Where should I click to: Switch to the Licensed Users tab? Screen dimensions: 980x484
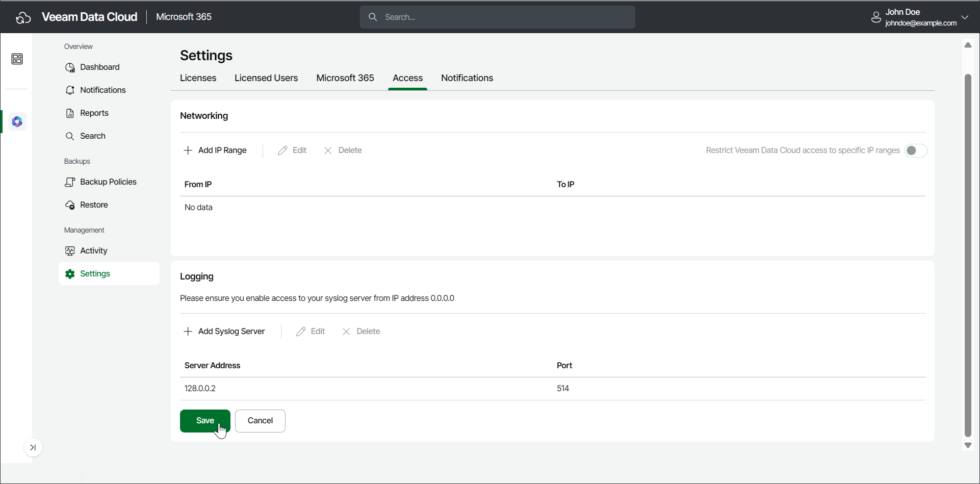pyautogui.click(x=266, y=78)
